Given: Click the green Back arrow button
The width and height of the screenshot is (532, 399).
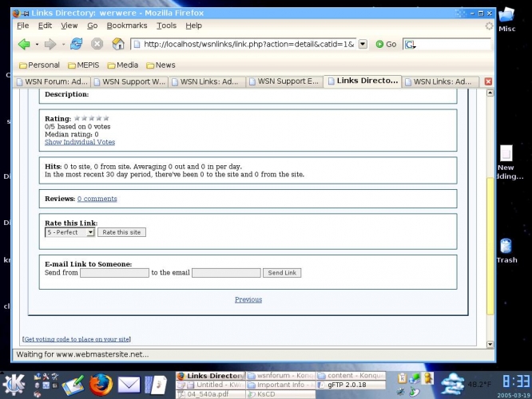Looking at the screenshot, I should [24, 45].
